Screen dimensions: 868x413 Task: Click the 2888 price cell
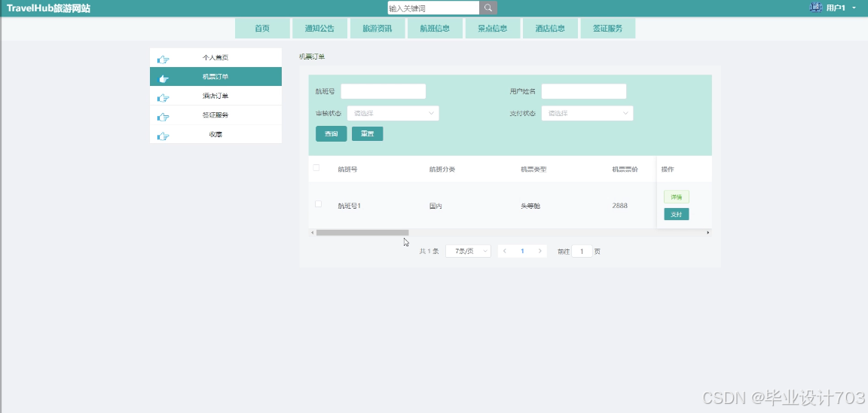[x=620, y=206]
